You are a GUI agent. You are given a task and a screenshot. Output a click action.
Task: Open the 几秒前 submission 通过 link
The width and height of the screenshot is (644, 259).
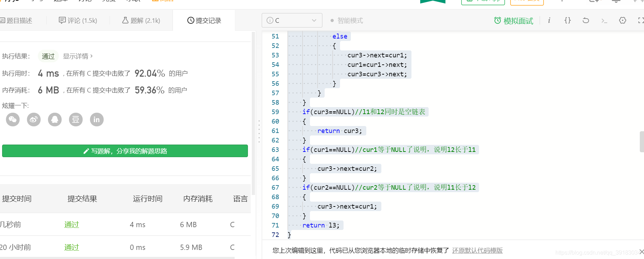coord(72,225)
